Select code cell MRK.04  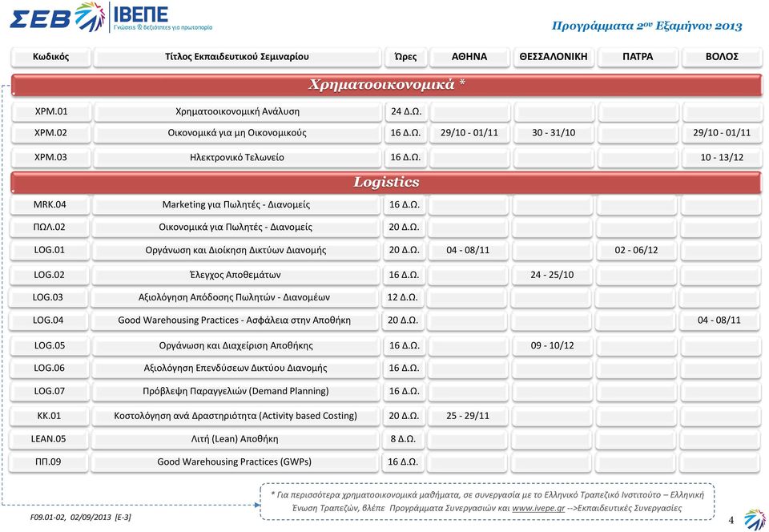pos(50,204)
